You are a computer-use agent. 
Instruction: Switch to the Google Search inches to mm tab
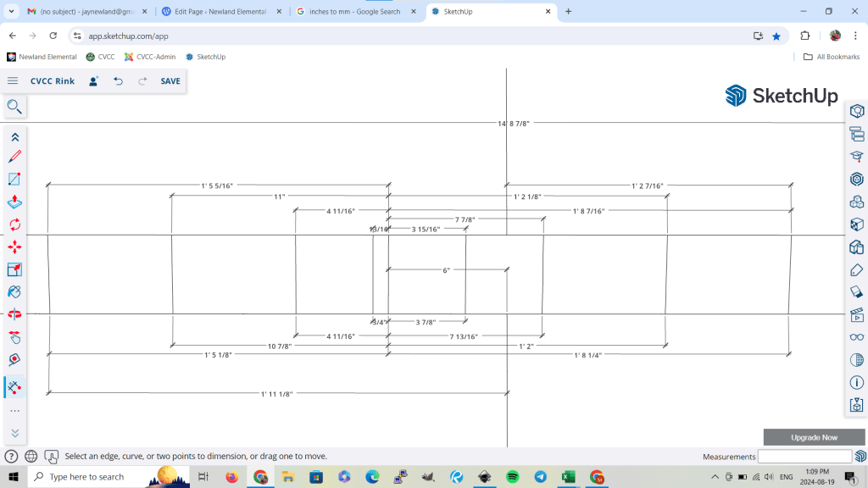pyautogui.click(x=353, y=12)
